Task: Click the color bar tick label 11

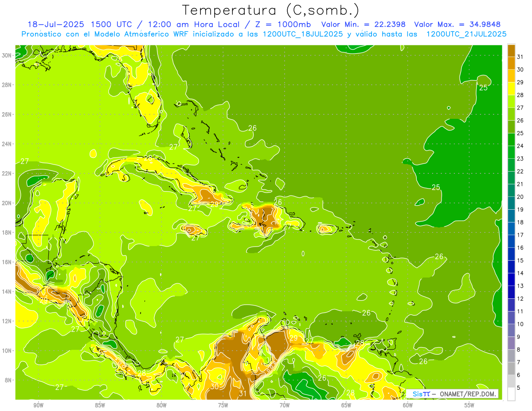Action: pyautogui.click(x=520, y=312)
